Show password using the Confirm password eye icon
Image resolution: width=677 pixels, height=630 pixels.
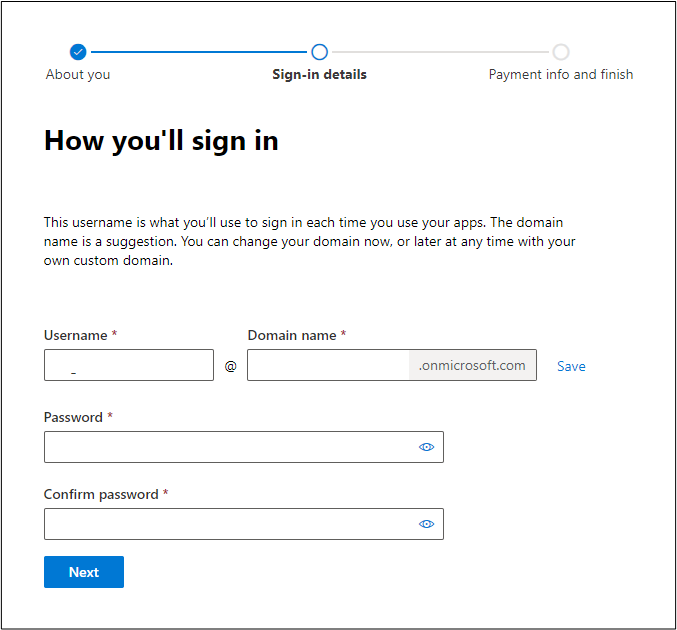[426, 524]
